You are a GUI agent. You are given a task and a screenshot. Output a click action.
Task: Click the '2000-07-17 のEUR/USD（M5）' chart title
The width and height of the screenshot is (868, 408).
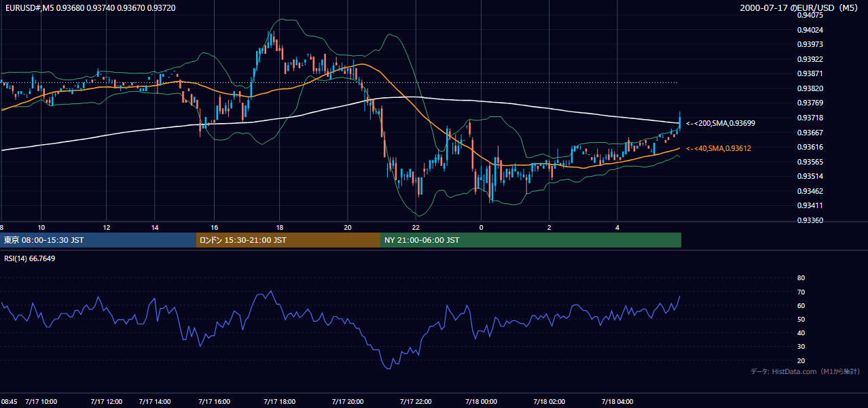point(801,8)
